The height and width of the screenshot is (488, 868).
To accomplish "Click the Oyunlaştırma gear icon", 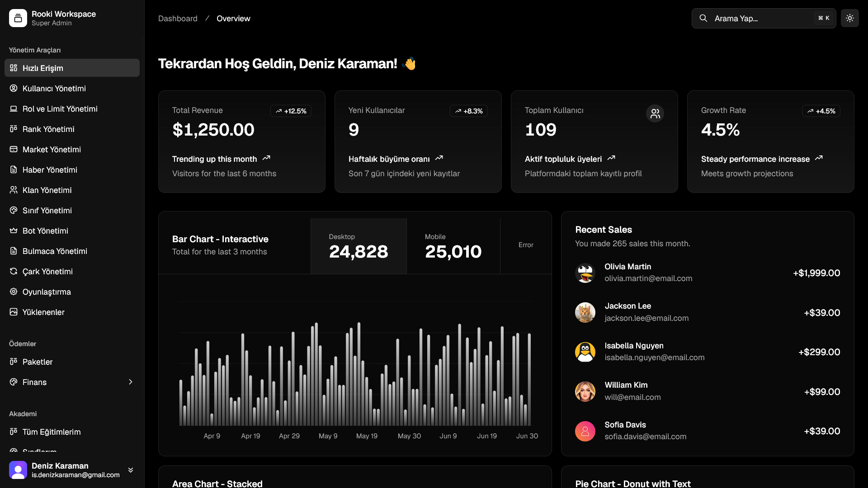I will click(14, 292).
